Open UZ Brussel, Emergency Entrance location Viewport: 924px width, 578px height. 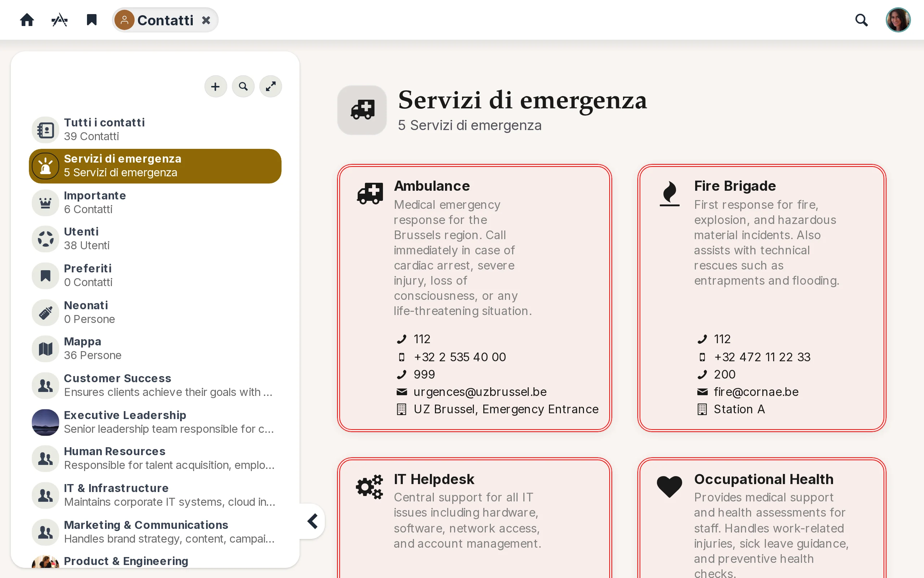pos(506,409)
